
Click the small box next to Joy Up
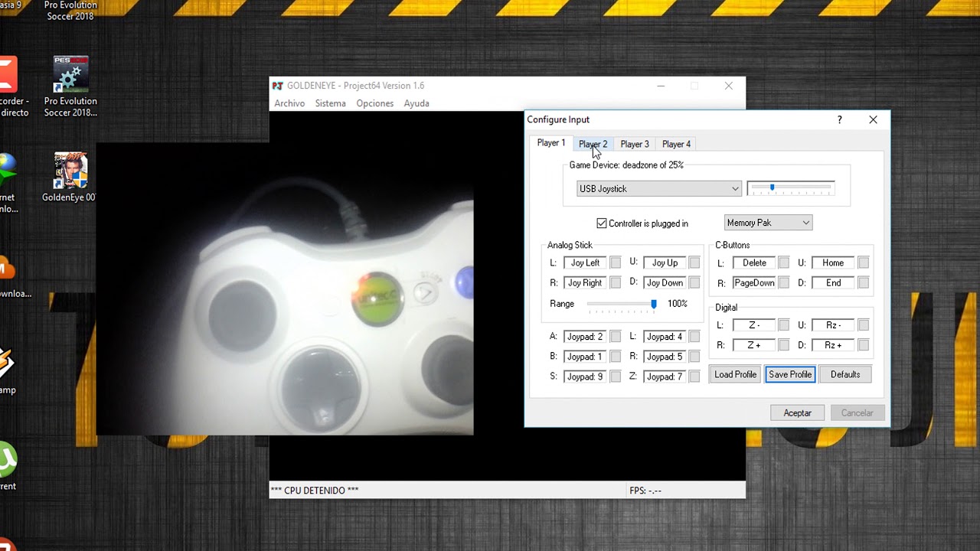coord(694,262)
